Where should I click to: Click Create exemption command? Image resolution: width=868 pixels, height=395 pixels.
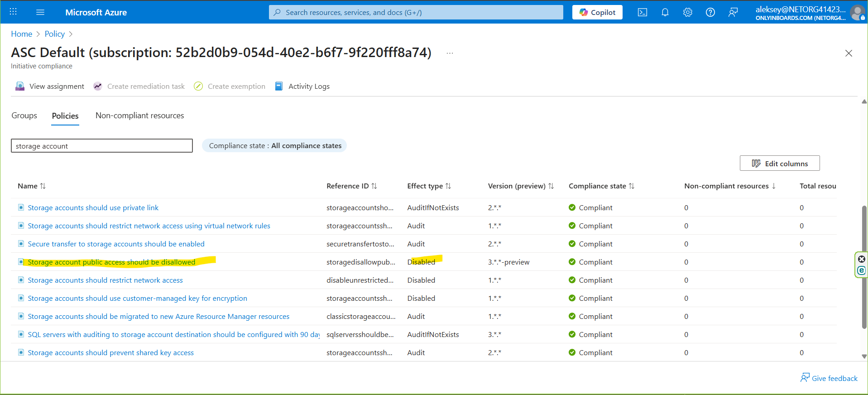click(230, 86)
